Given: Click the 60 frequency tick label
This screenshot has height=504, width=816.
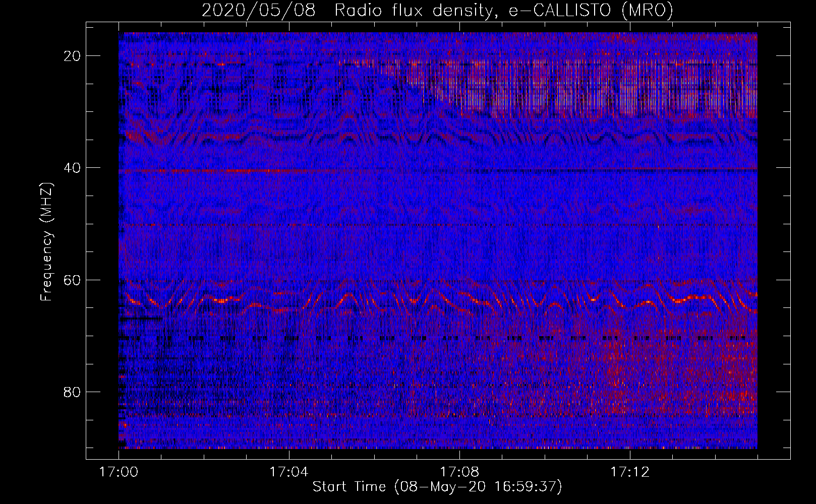Looking at the screenshot, I should point(73,280).
